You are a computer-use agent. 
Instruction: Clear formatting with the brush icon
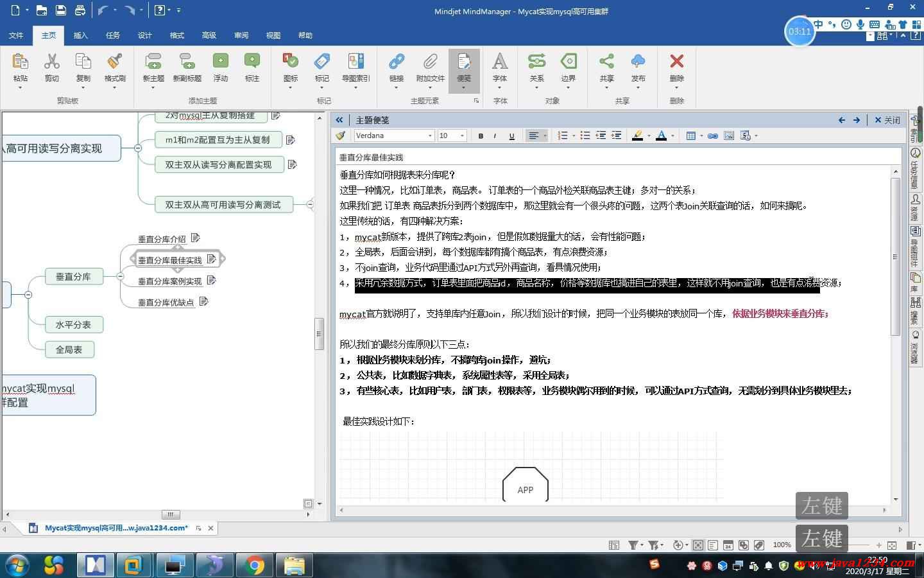(340, 136)
